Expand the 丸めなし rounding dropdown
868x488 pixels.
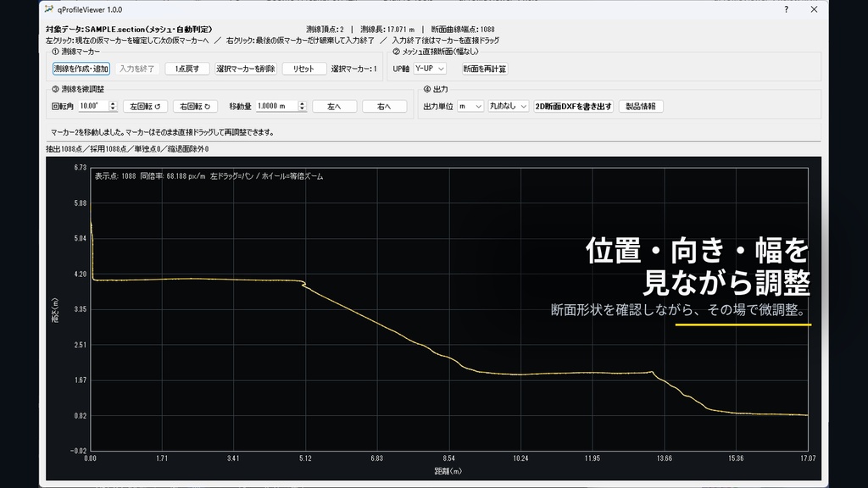tap(509, 106)
